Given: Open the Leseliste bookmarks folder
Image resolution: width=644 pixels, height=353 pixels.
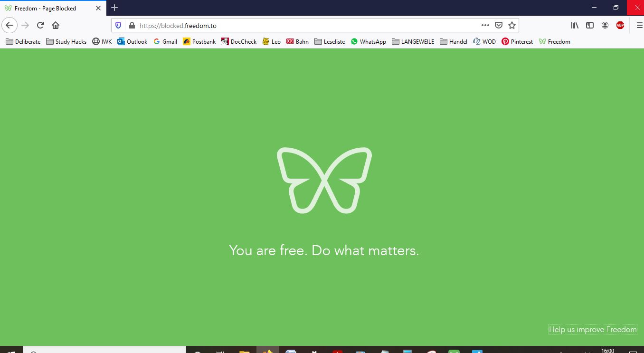Looking at the screenshot, I should coord(330,41).
